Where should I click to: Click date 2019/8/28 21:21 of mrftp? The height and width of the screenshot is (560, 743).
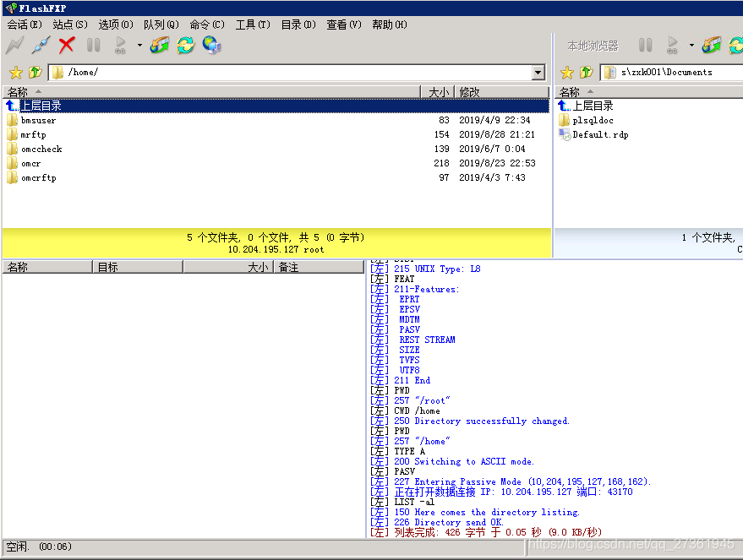[x=496, y=134]
